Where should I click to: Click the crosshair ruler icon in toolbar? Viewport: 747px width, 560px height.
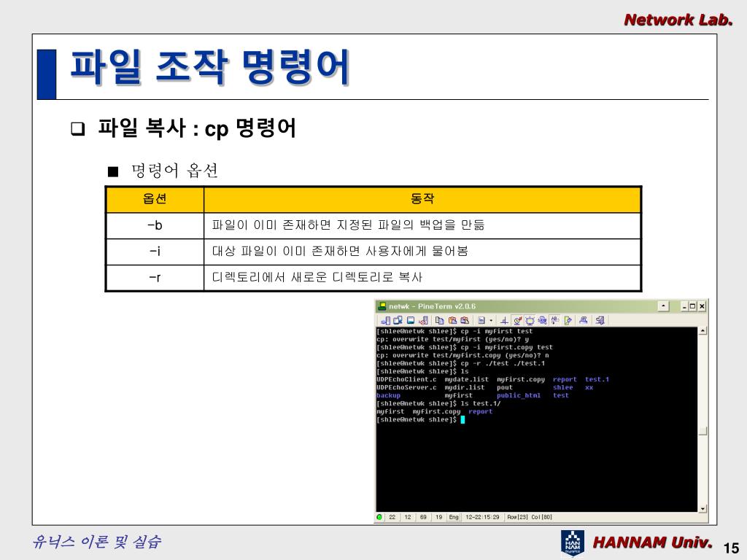click(x=505, y=321)
